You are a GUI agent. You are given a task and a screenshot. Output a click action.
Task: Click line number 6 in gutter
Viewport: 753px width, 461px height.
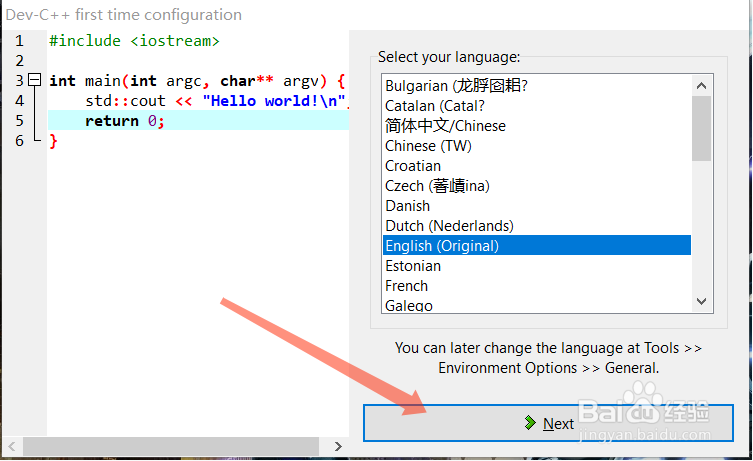click(19, 141)
